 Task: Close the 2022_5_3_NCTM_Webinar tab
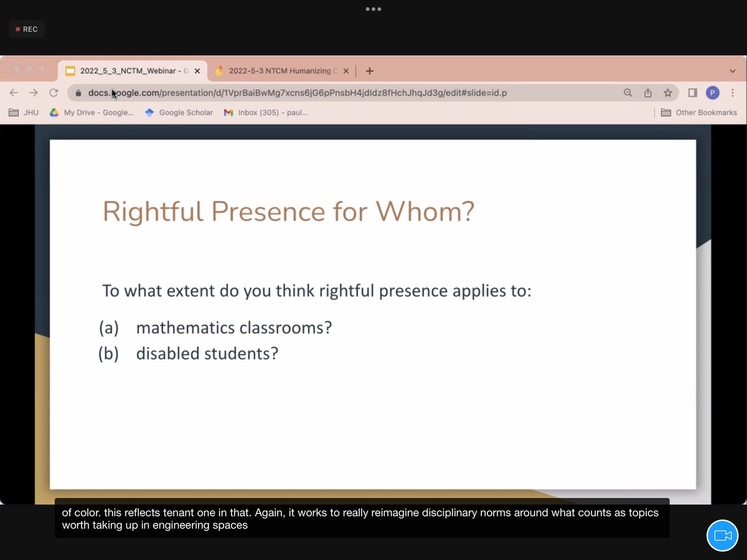(198, 71)
